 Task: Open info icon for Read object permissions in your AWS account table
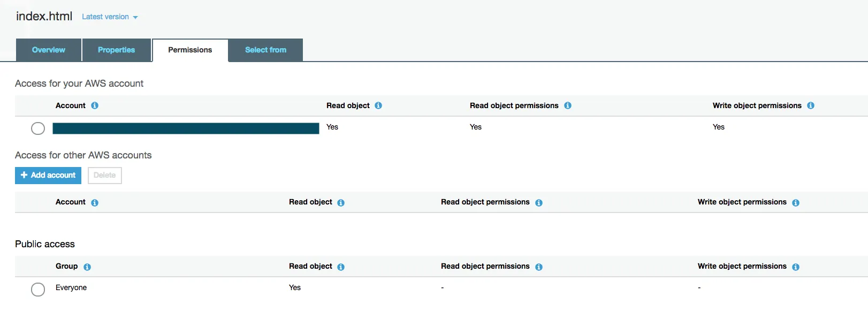click(x=568, y=105)
